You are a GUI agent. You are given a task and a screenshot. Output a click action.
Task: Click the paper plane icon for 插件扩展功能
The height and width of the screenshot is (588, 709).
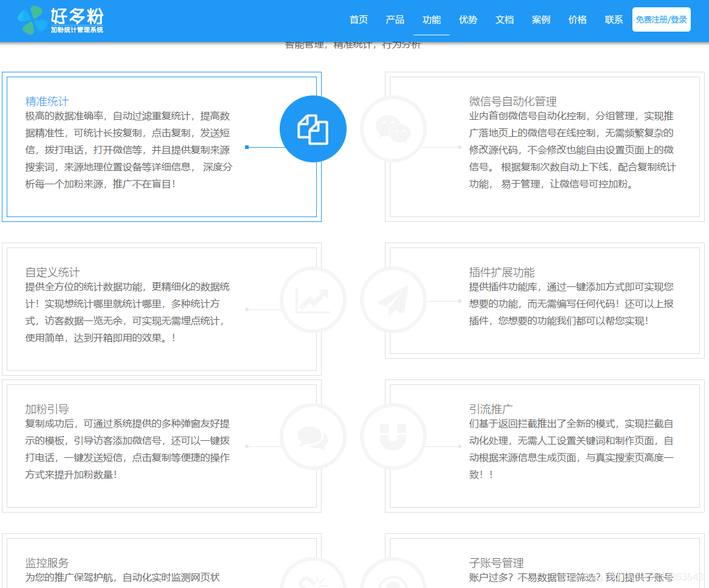coord(393,300)
